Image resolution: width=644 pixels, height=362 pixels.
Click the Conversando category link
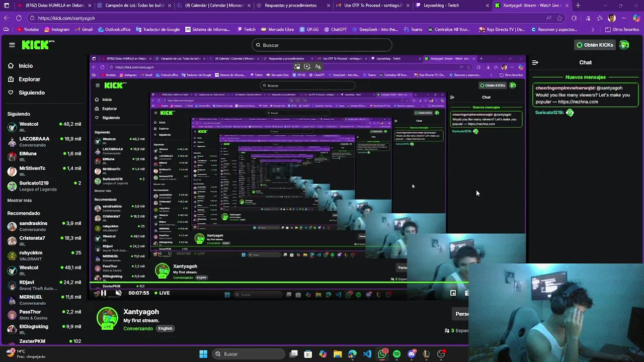pos(138,328)
